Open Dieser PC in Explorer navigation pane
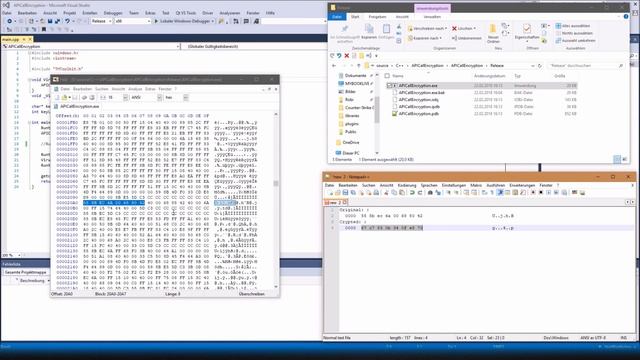This screenshot has height=360, width=640. point(347,153)
